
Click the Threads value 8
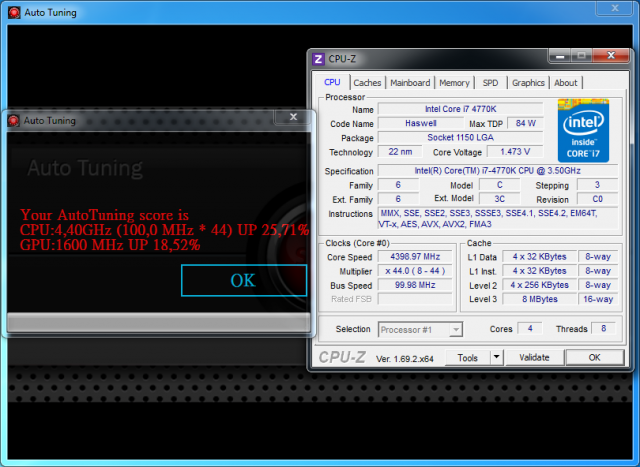tap(603, 329)
